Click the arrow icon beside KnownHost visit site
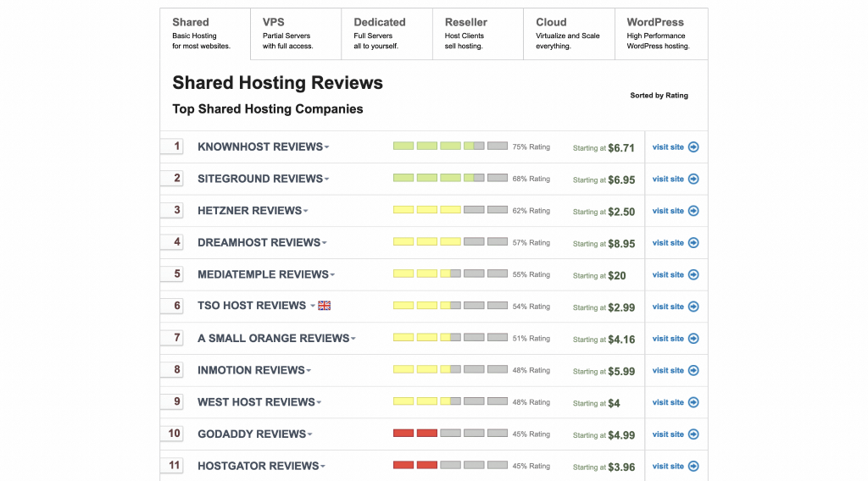 coord(693,147)
